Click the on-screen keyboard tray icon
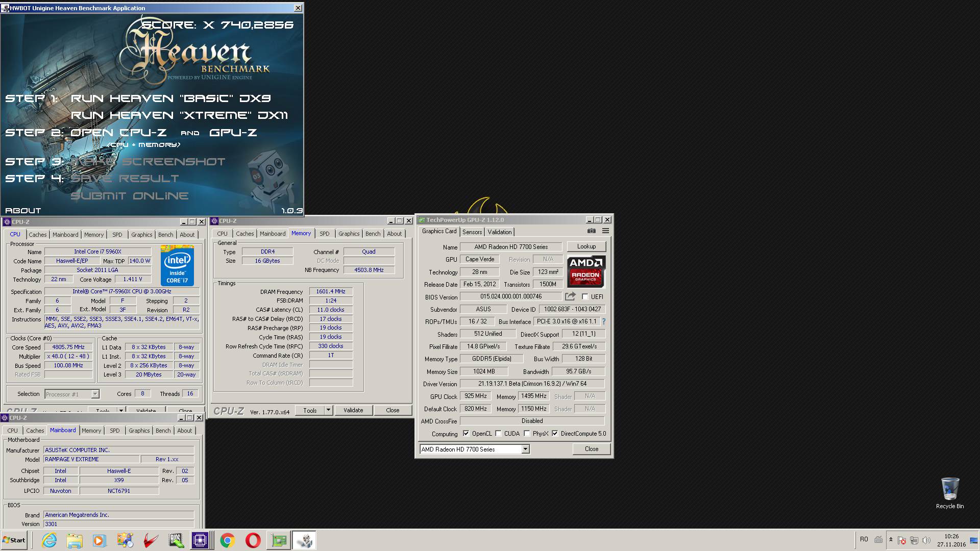The height and width of the screenshot is (551, 980). [x=878, y=540]
